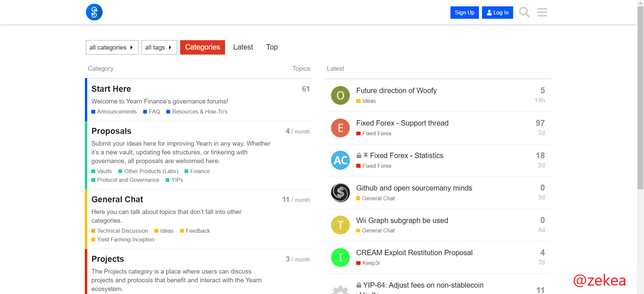The image size is (644, 294).
Task: Open the FAQ subcategory
Action: 152,112
